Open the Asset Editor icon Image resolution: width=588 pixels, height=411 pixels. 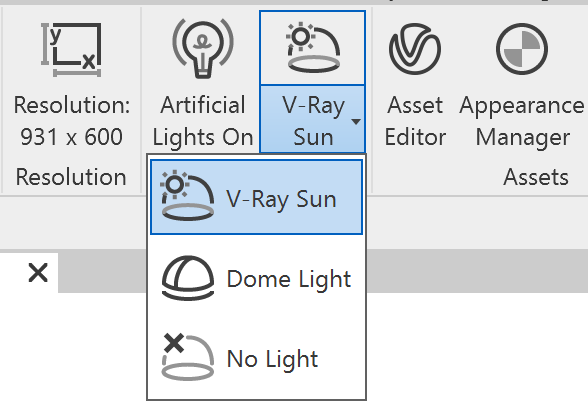coord(415,49)
